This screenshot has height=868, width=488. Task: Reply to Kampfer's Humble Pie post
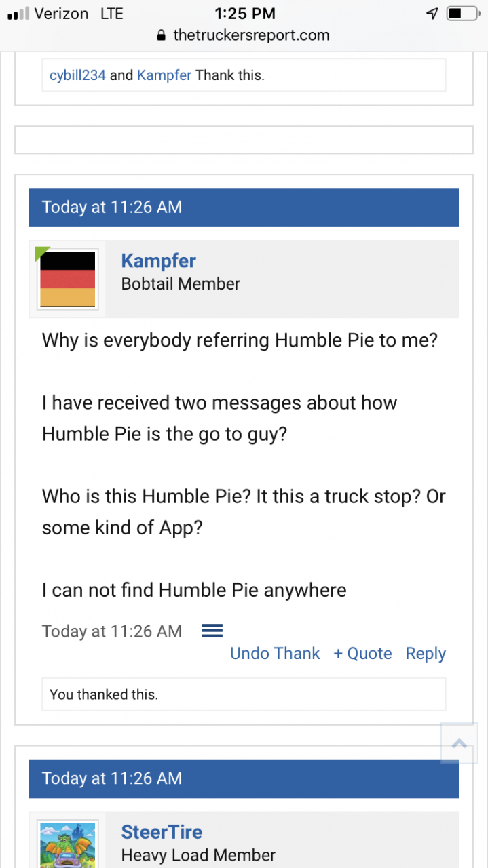pyautogui.click(x=426, y=653)
